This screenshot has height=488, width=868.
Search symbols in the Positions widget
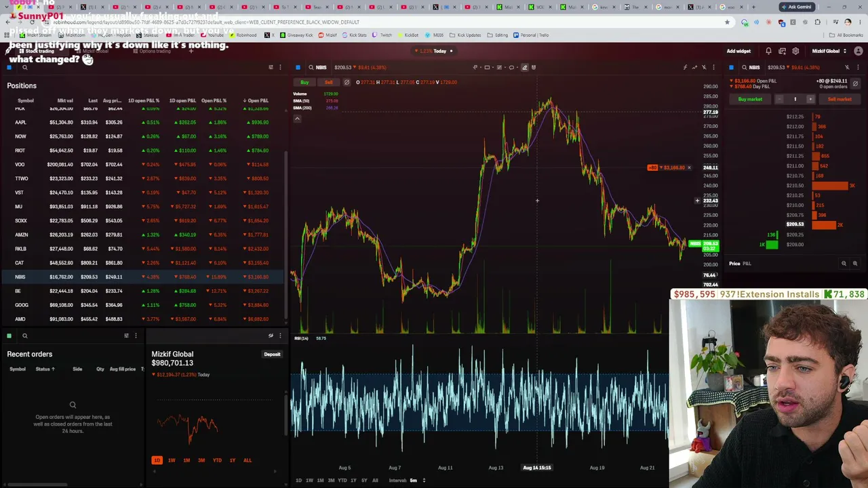24,67
